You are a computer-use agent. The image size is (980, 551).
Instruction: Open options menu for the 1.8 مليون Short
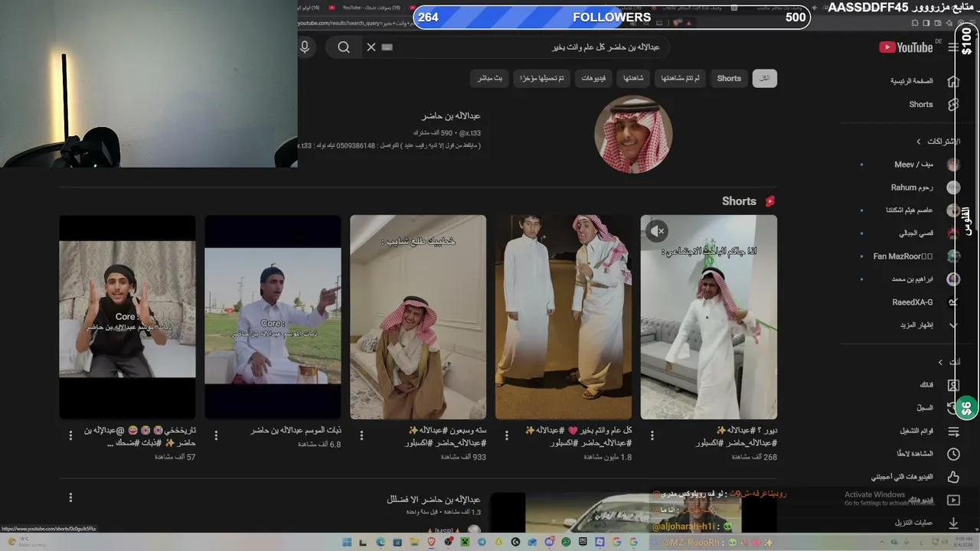pos(507,435)
